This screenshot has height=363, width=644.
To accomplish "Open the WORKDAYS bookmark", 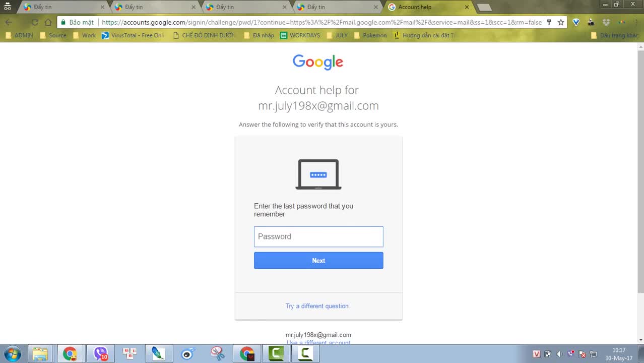I will [x=300, y=35].
